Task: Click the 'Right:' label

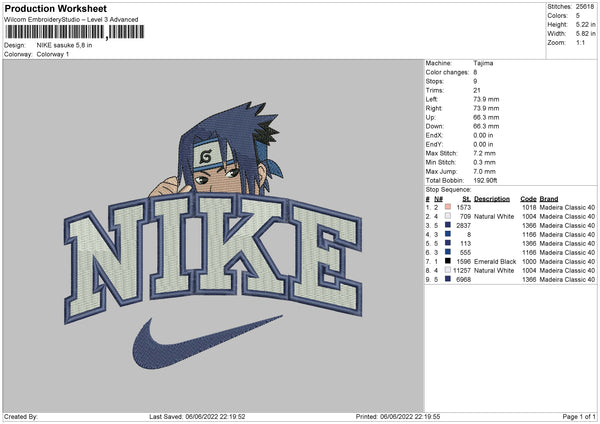Action: pyautogui.click(x=434, y=108)
